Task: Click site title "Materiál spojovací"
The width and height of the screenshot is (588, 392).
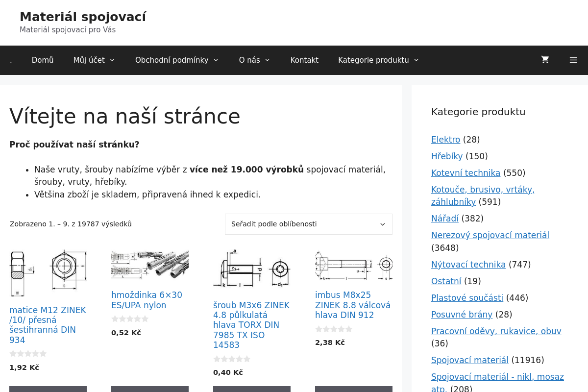Action: [x=83, y=17]
